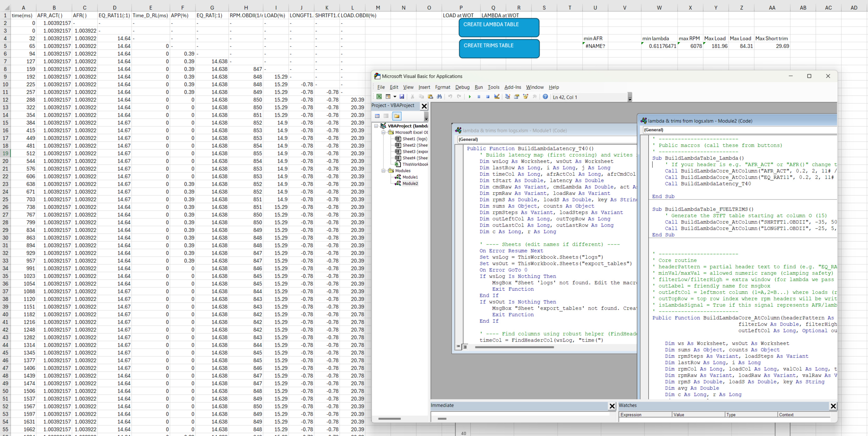The width and height of the screenshot is (868, 436).
Task: Click the CREATE TRIMS TABLE button
Action: (x=499, y=49)
